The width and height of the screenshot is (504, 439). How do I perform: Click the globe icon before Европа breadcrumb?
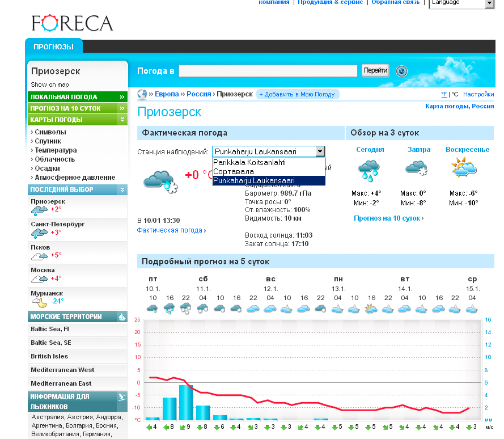142,94
